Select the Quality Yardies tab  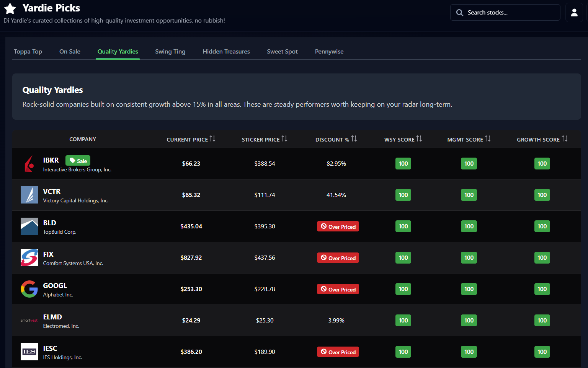tap(118, 52)
